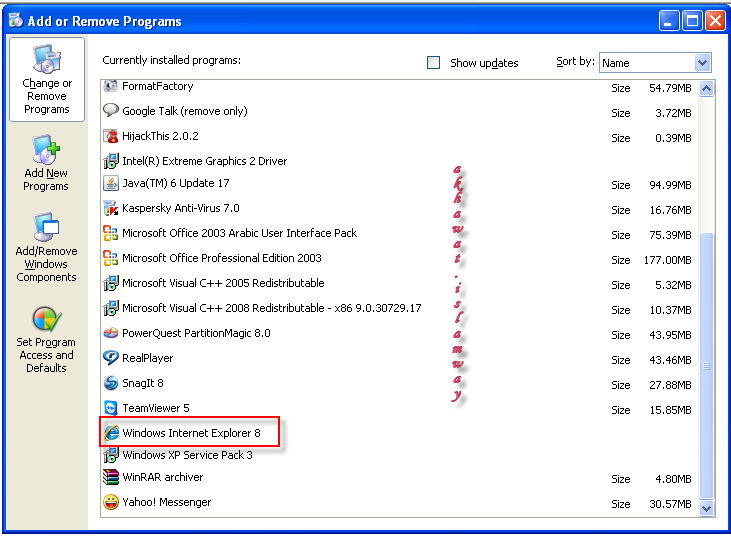Open Set Program Access and Defaults
Image resolution: width=731 pixels, height=537 pixels.
coord(46,340)
